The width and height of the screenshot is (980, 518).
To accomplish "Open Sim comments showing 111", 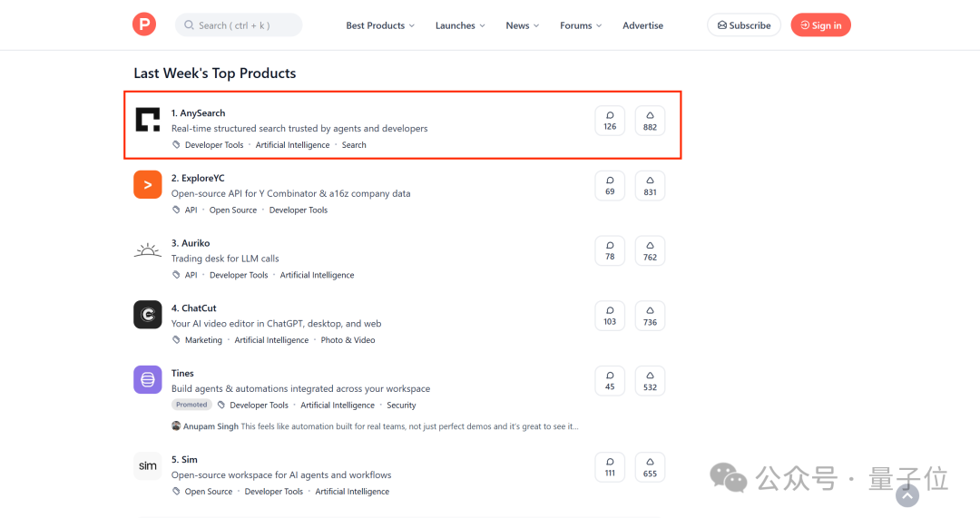I will (x=610, y=467).
